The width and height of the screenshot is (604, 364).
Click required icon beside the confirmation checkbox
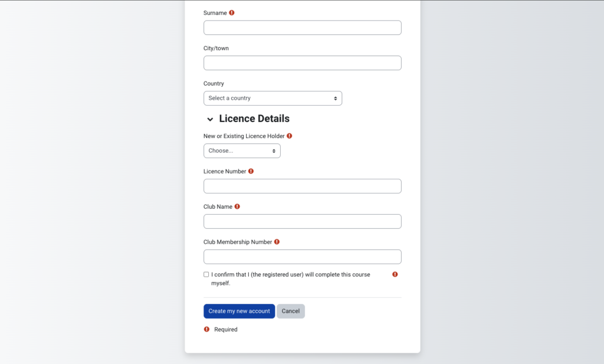395,274
